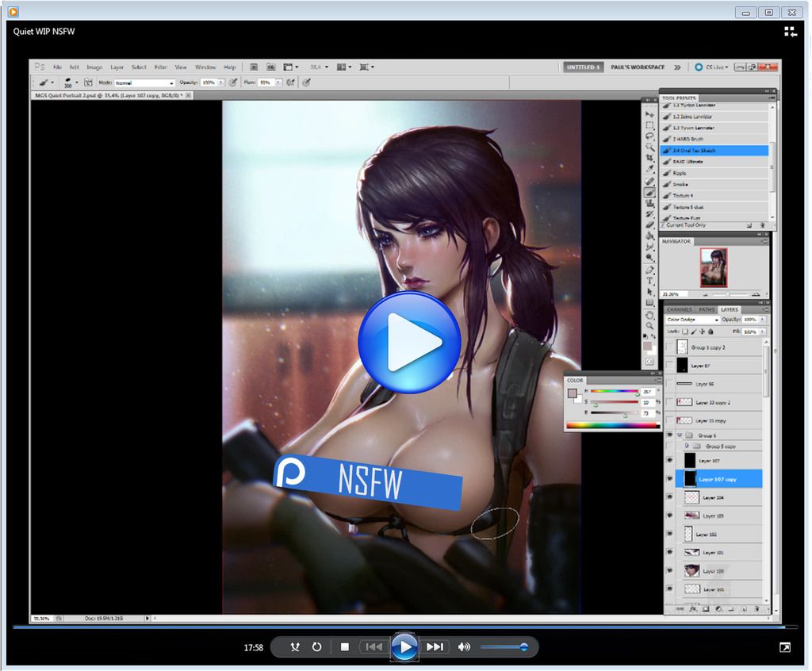
Task: Open the brush Mode dropdown set to Normal
Action: click(144, 82)
